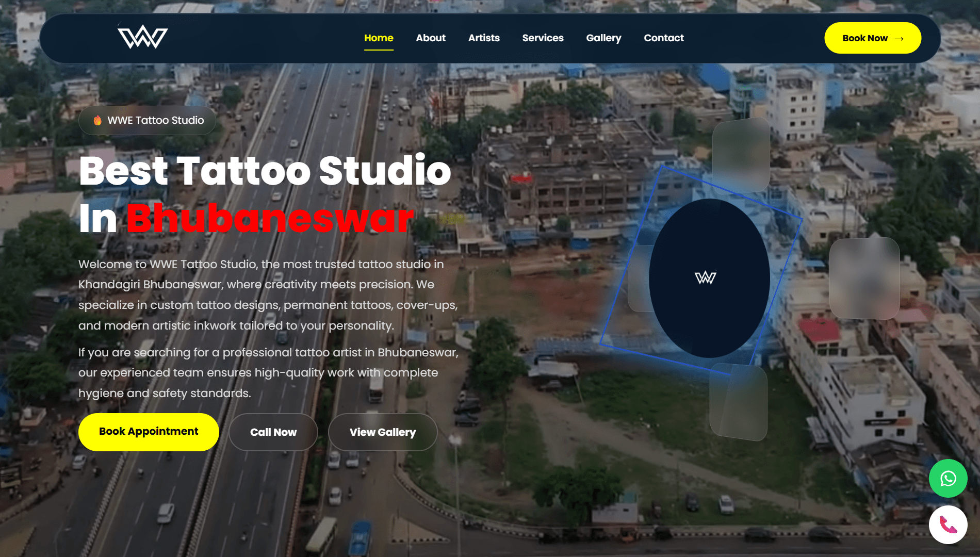Viewport: 980px width, 557px height.
Task: Select the blurred thumbnail below the circle
Action: [738, 402]
